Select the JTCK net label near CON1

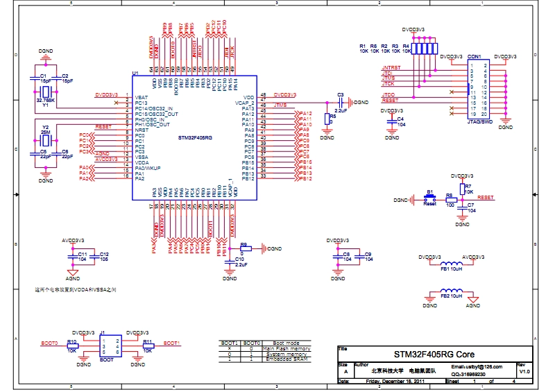[388, 83]
